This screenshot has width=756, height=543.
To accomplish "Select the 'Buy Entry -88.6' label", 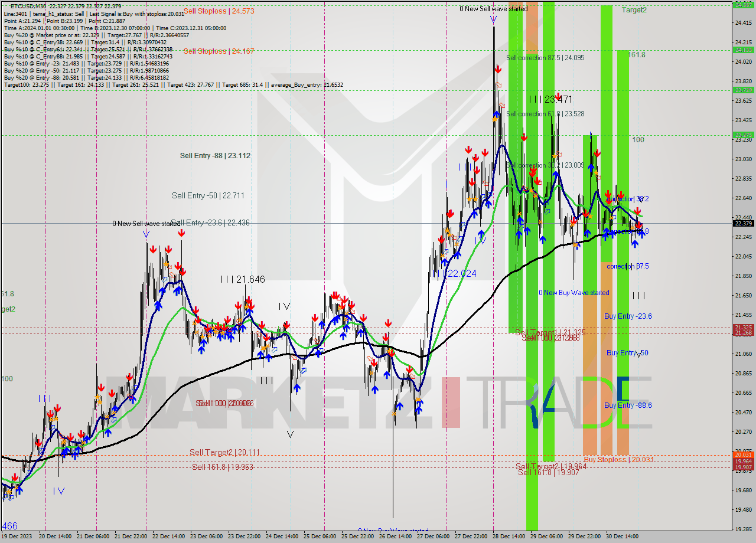I will tap(628, 405).
